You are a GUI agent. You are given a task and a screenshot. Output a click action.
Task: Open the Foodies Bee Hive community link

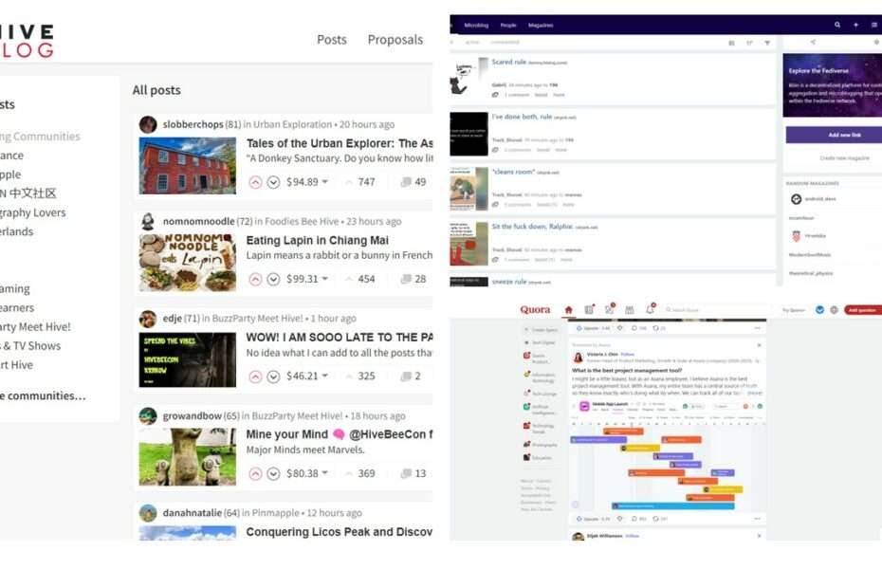pyautogui.click(x=302, y=222)
